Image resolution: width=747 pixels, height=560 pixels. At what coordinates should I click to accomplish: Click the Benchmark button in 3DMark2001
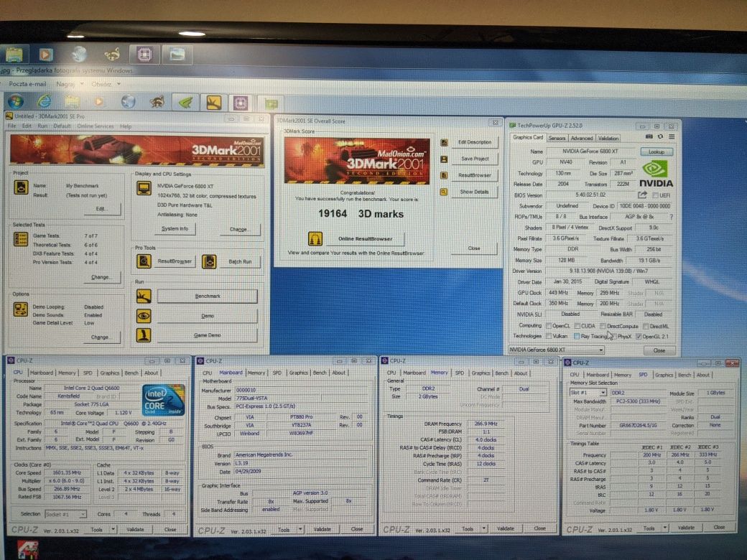208,297
